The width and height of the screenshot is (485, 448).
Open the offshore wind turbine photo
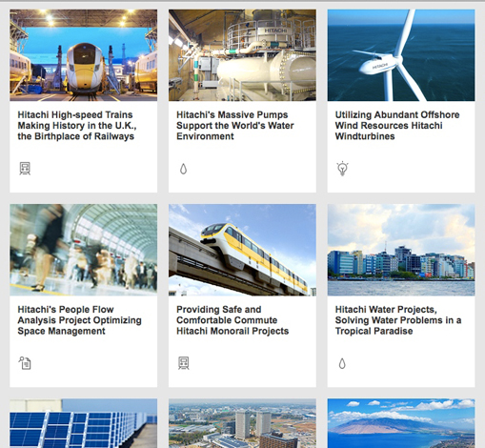tap(401, 55)
